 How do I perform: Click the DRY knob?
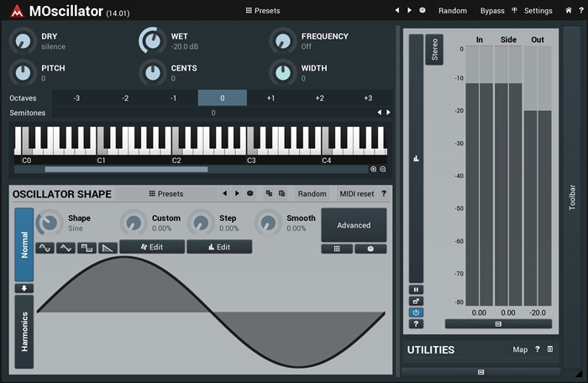[24, 40]
